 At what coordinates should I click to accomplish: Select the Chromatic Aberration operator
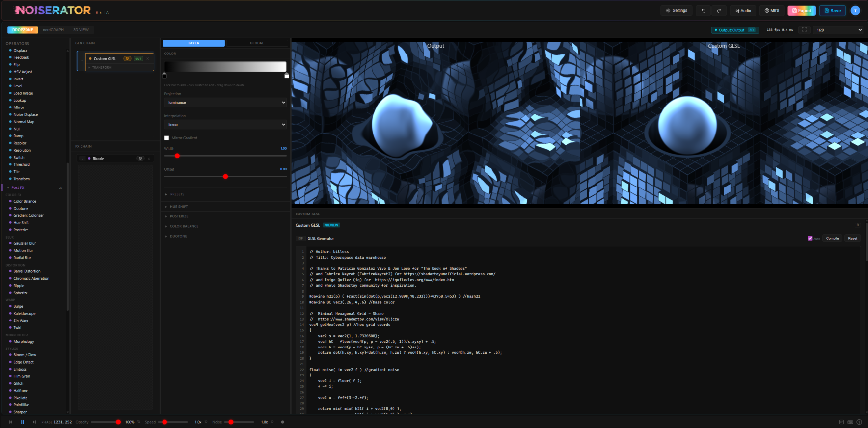pyautogui.click(x=31, y=279)
